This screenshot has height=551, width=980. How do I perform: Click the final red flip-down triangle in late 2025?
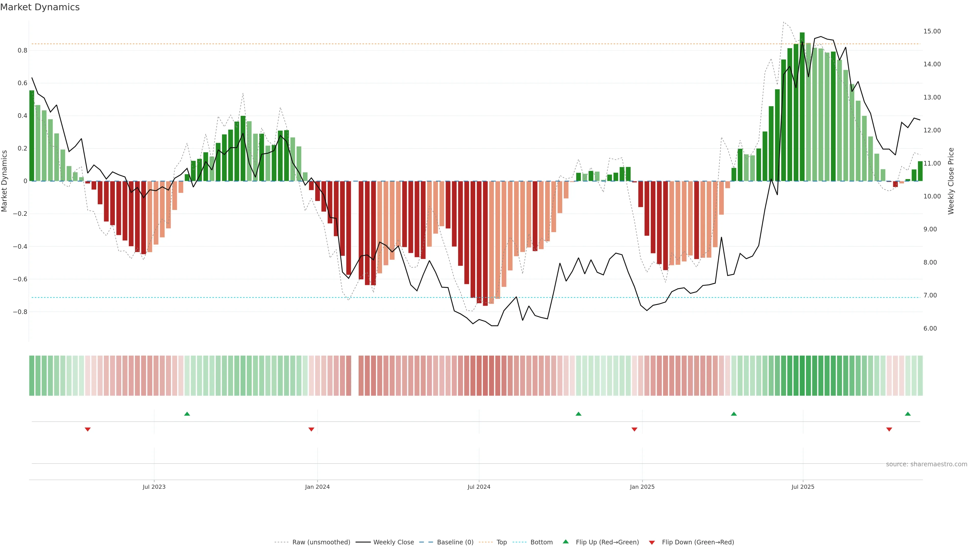[x=889, y=429]
